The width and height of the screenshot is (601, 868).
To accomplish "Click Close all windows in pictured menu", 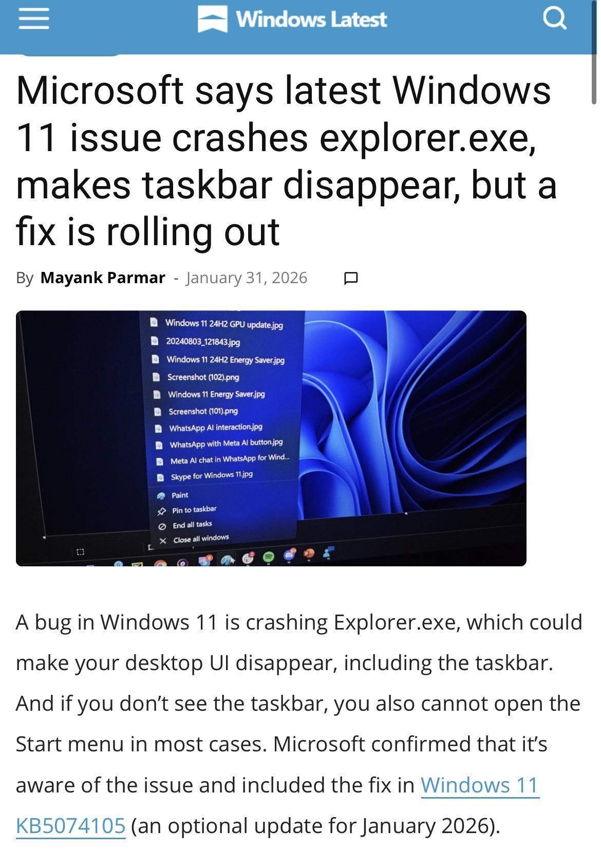I will point(194,539).
